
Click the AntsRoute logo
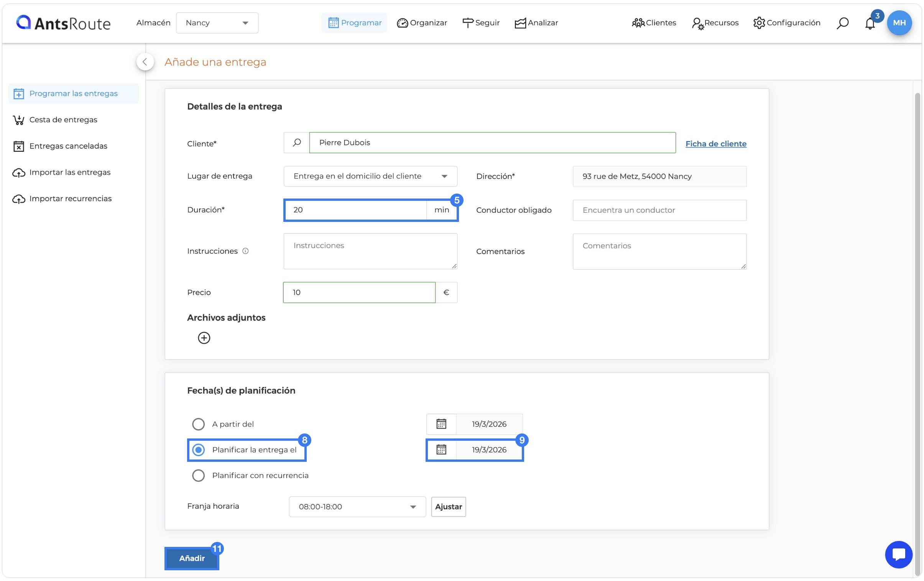click(63, 23)
